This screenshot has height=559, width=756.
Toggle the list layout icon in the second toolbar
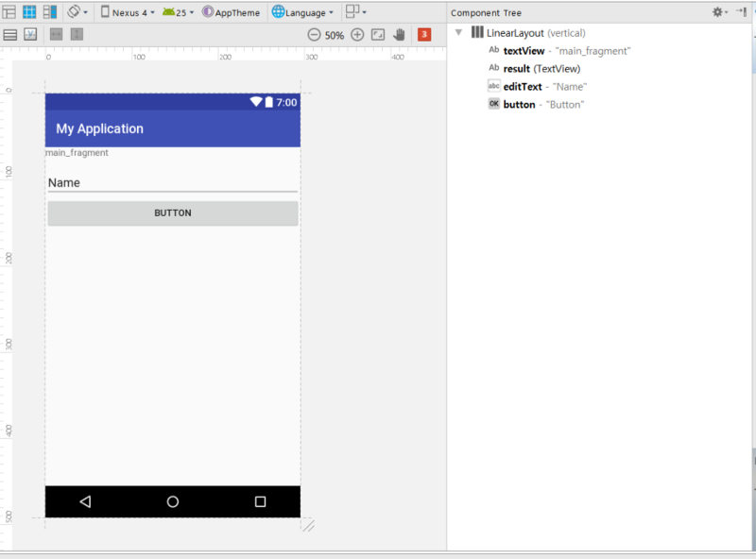coord(10,35)
